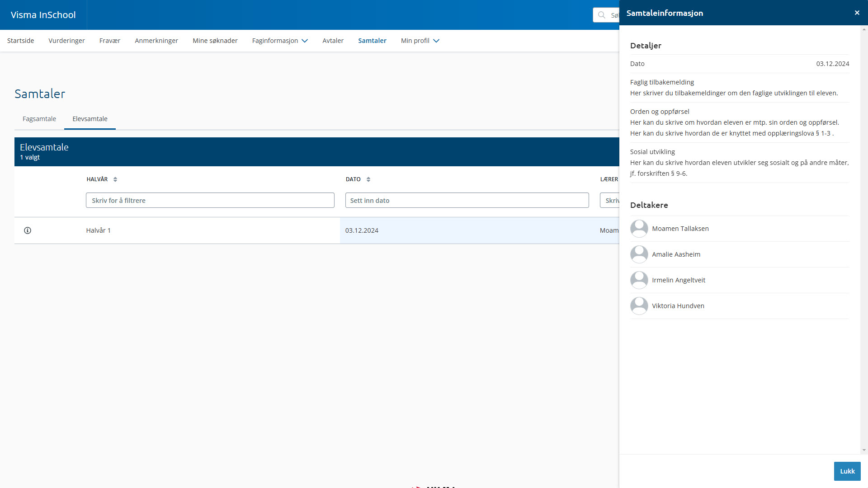The height and width of the screenshot is (488, 868).
Task: Click the search magnifier icon in the header
Action: coord(601,15)
